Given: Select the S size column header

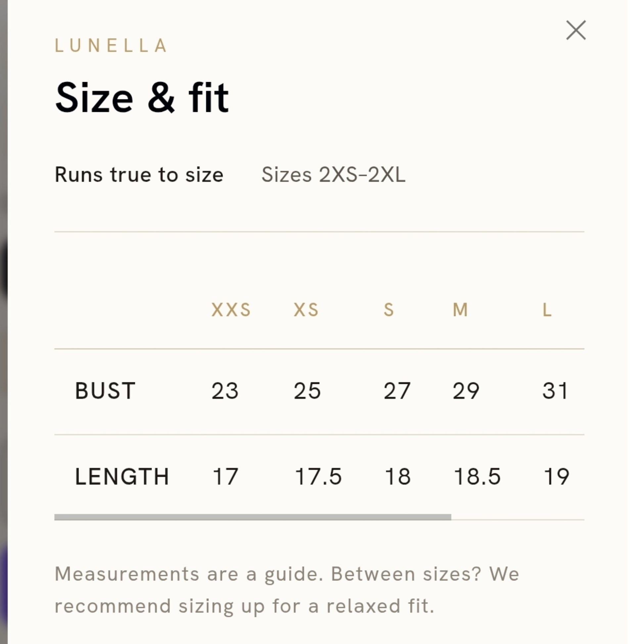Looking at the screenshot, I should coord(389,310).
